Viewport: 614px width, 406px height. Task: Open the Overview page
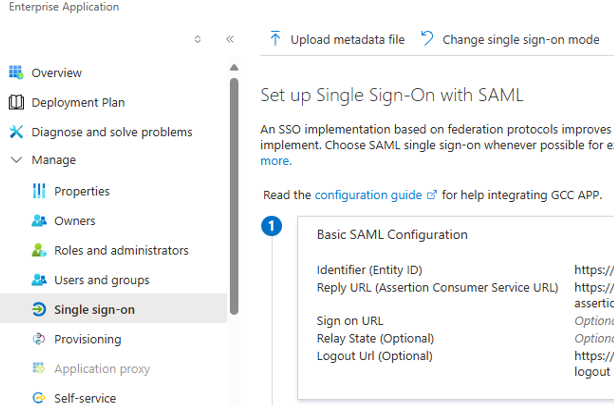coord(57,73)
